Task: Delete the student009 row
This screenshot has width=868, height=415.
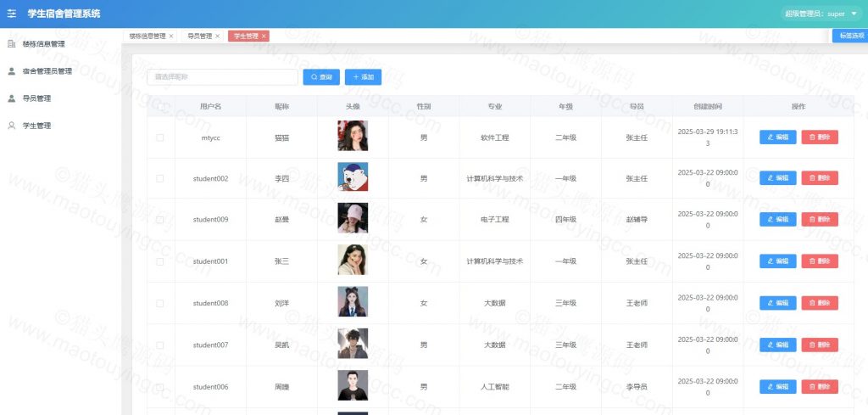Action: (x=820, y=220)
